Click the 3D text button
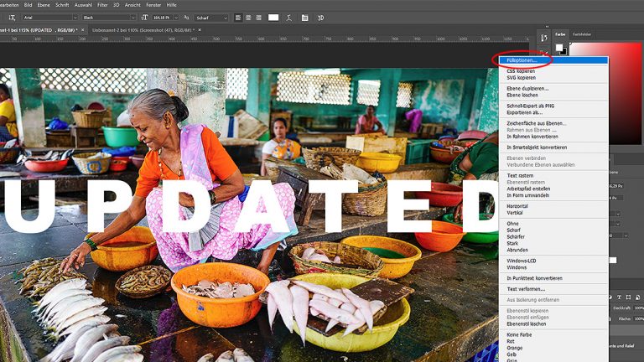 tap(321, 18)
